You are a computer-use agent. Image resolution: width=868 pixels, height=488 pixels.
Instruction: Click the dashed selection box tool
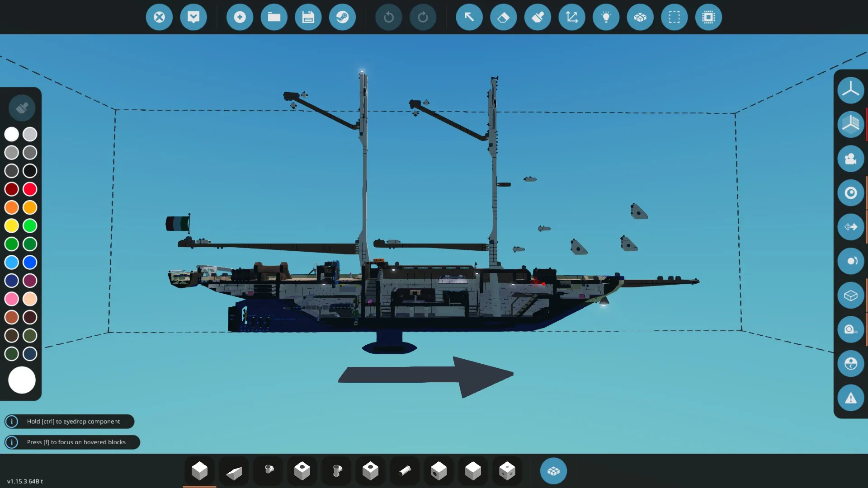[674, 17]
